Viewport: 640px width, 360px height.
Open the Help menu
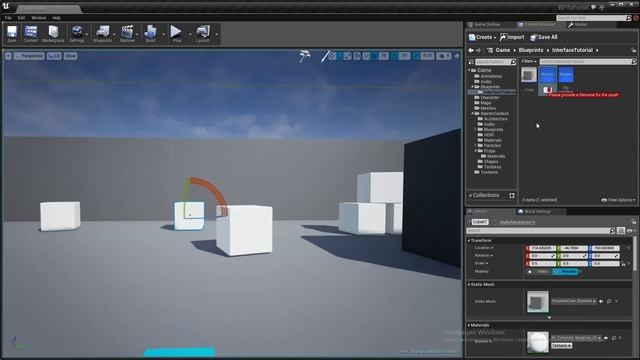(56, 18)
